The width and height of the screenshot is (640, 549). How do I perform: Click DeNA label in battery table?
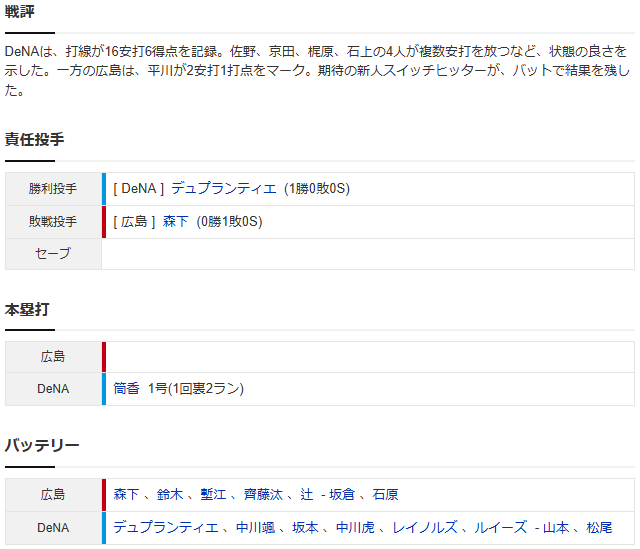(x=53, y=528)
